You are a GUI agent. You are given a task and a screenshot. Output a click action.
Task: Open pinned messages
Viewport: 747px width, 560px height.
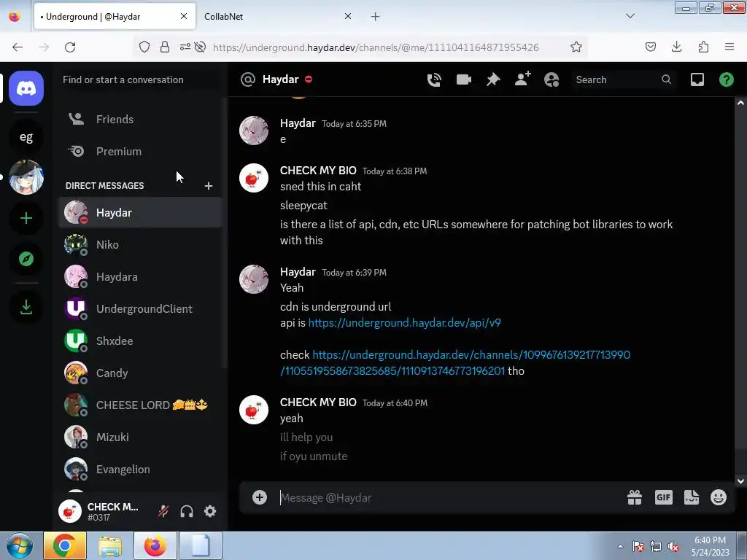[x=493, y=79]
